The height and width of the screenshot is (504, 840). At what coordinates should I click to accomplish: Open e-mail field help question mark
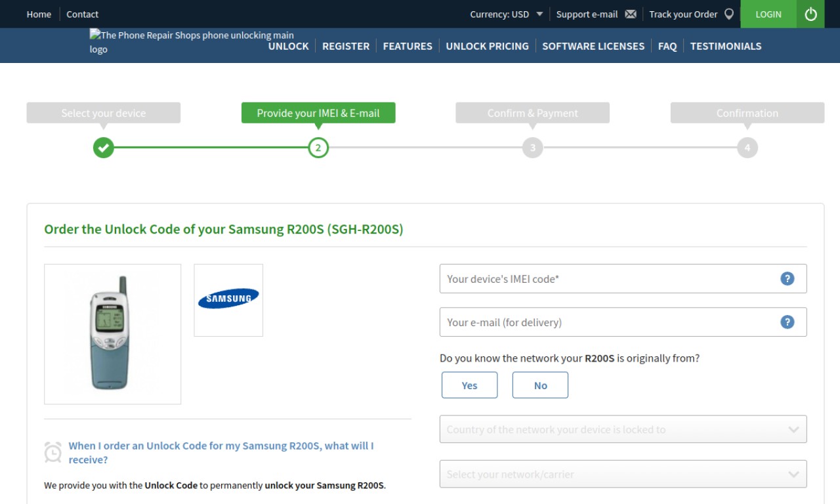pos(787,322)
